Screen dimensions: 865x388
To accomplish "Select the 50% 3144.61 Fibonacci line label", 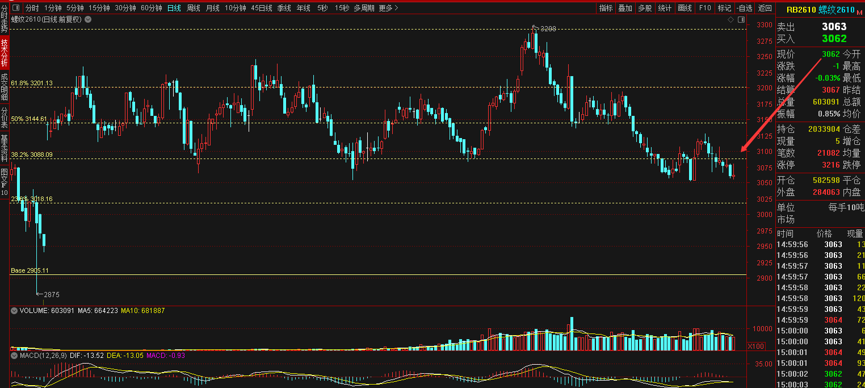I will [x=29, y=119].
